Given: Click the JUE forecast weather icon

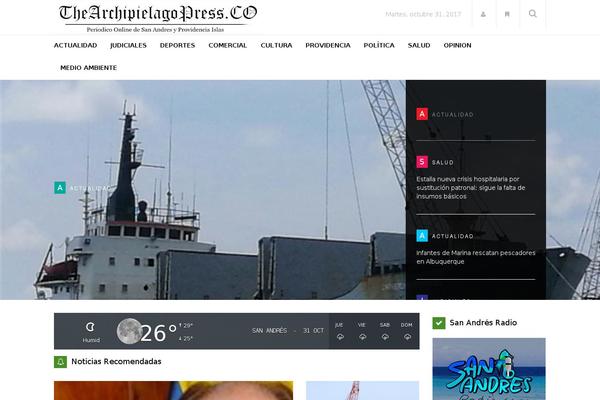Looking at the screenshot, I should (x=340, y=337).
